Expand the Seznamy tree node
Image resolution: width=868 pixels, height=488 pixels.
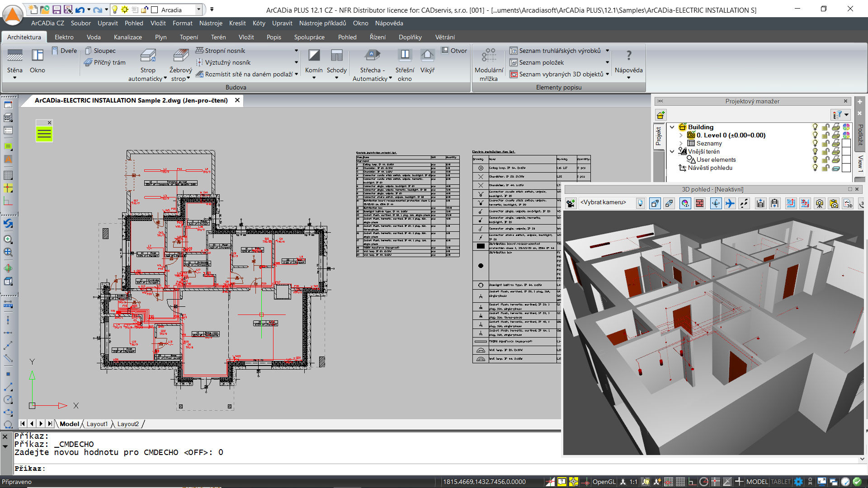click(681, 143)
